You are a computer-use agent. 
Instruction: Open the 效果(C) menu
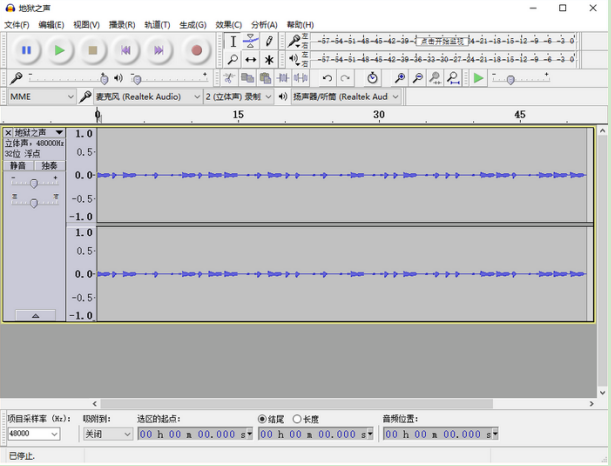pos(228,25)
